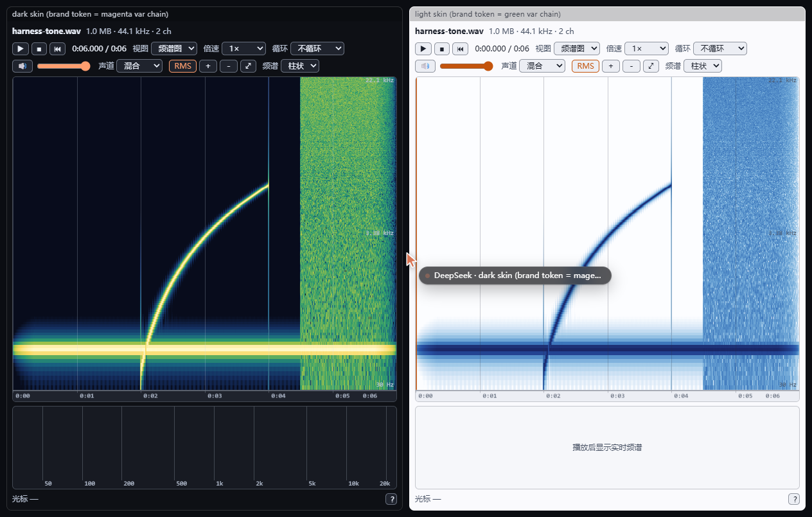Click the 0:00.000 / 0:06 time readout
Screen dimensions: 812x517
click(x=502, y=48)
